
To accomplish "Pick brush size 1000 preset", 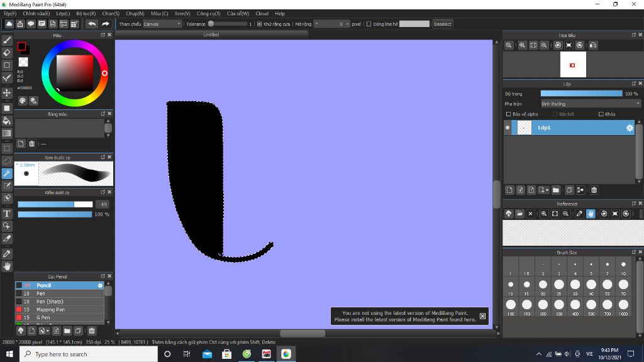I will [623, 306].
